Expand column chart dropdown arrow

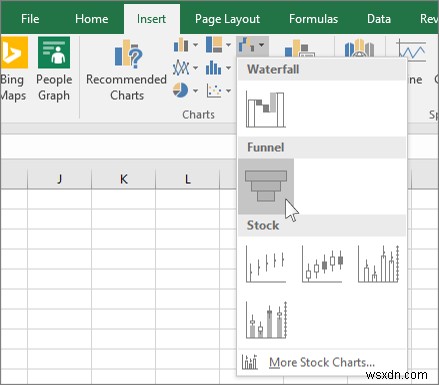click(x=195, y=45)
